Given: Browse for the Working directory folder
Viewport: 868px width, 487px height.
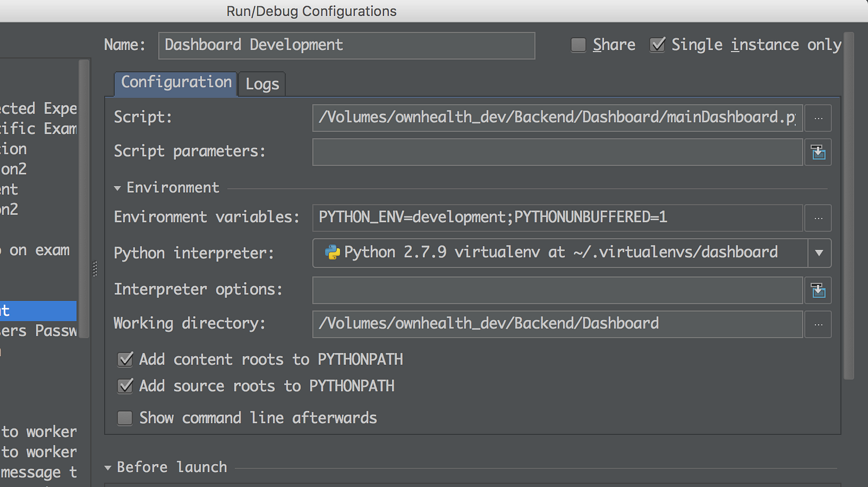Looking at the screenshot, I should [818, 325].
